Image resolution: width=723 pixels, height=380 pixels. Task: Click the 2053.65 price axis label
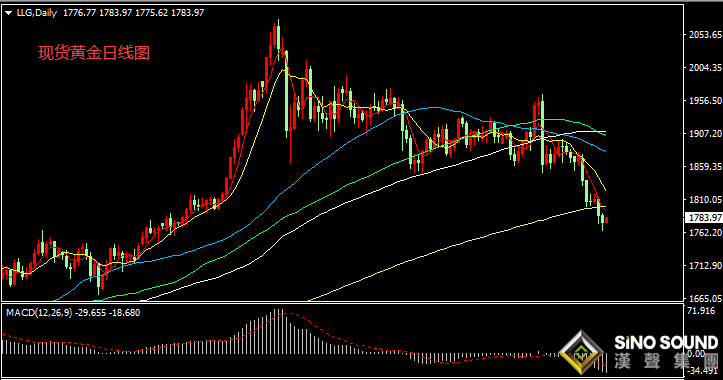(x=705, y=35)
